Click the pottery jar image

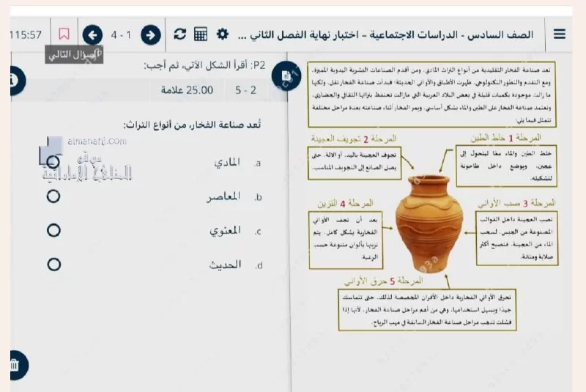429,223
